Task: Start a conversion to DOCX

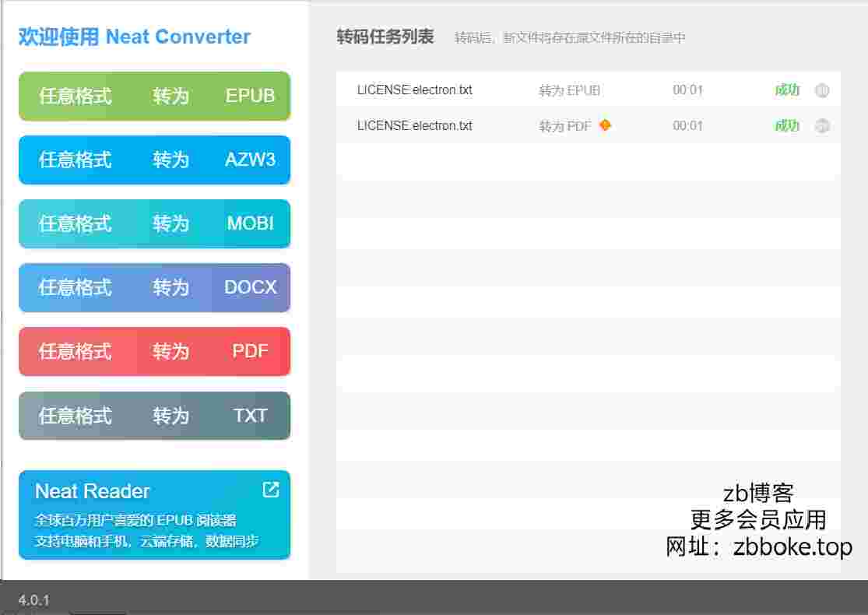Action: tap(154, 287)
